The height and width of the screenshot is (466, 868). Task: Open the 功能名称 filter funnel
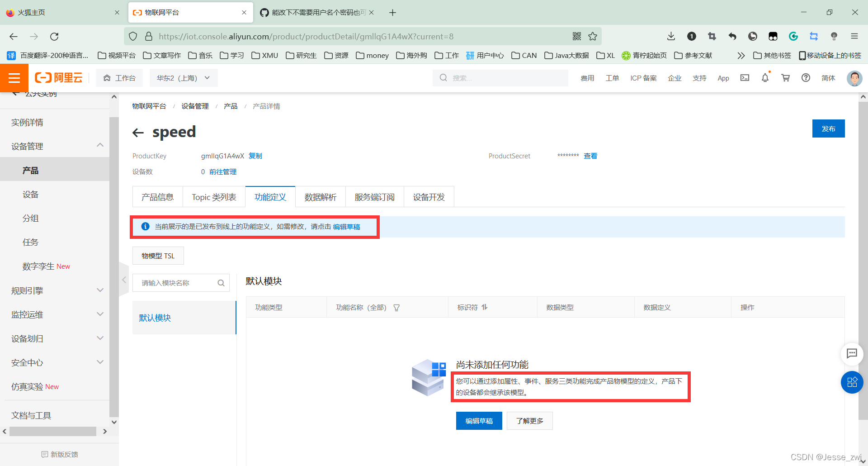click(396, 307)
